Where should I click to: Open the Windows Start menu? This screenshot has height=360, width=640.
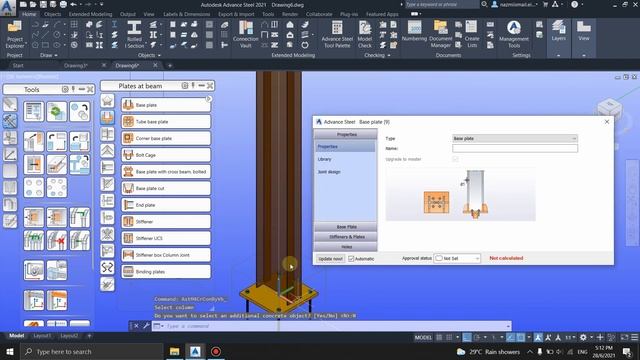coord(10,351)
